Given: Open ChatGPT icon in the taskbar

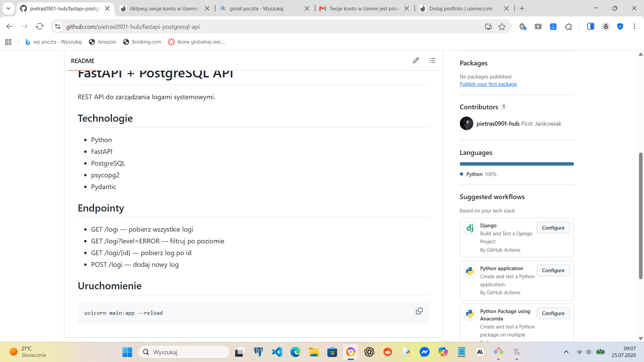Looking at the screenshot, I should pyautogui.click(x=369, y=352).
